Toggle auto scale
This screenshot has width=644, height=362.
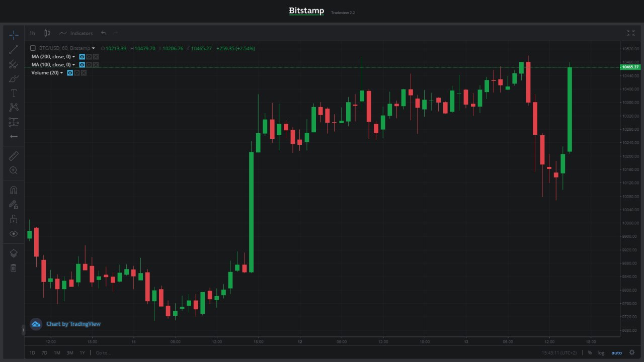tap(616, 352)
